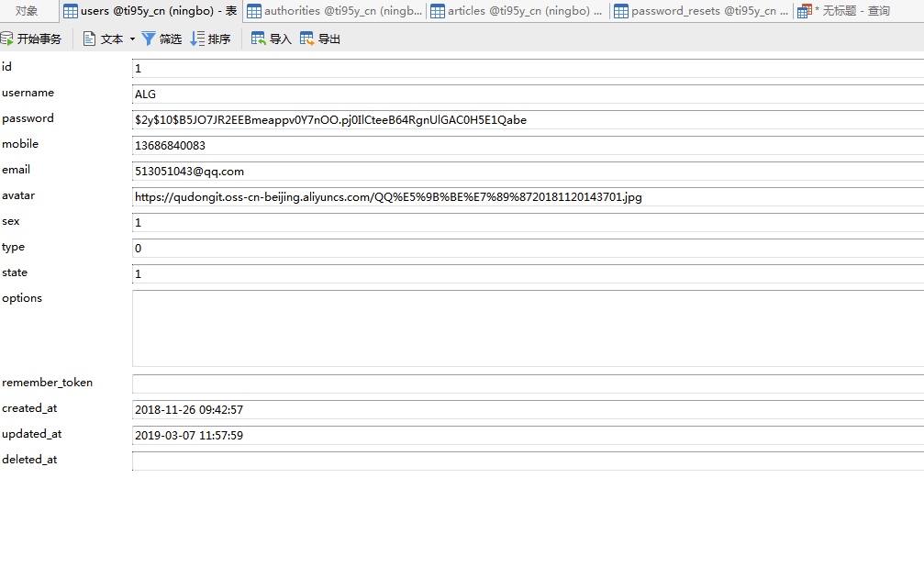Viewport: 924px width, 578px height.
Task: Click the username field containing ALG
Action: [528, 94]
